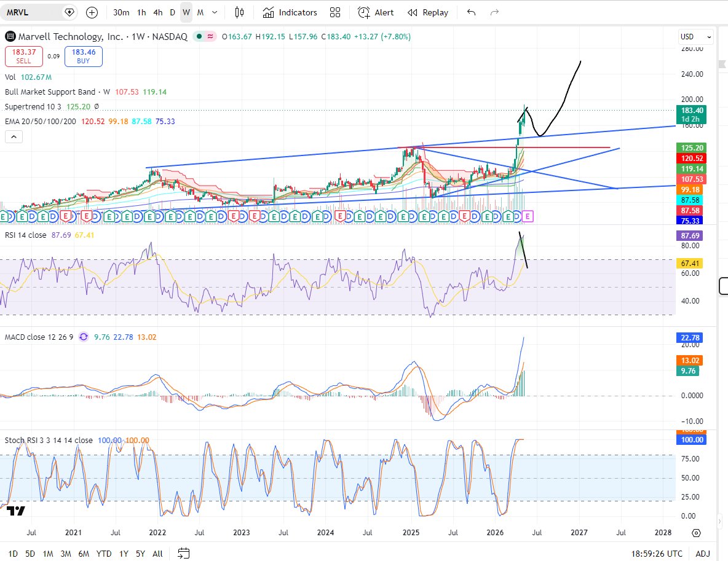Select the 1Y date range

coord(124,554)
